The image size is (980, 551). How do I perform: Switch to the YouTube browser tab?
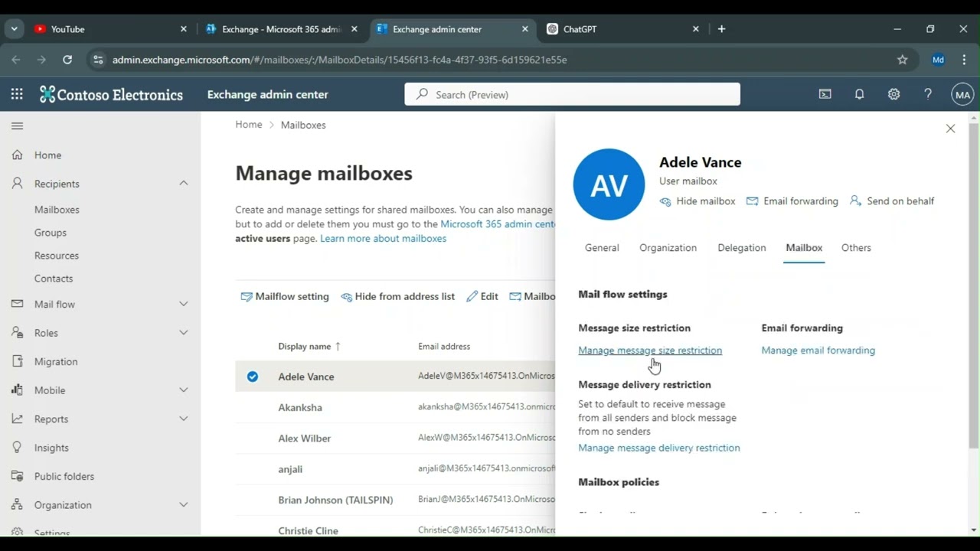coord(110,29)
